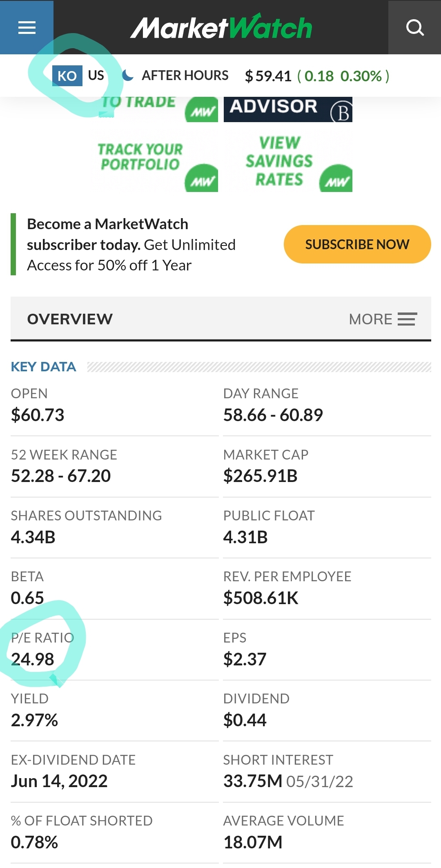Click the after hours price $59.41

click(268, 76)
